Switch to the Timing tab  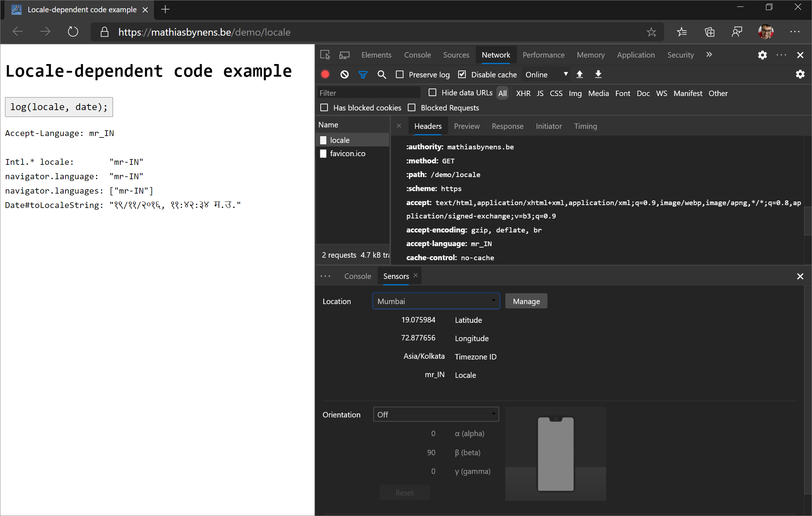(x=585, y=126)
